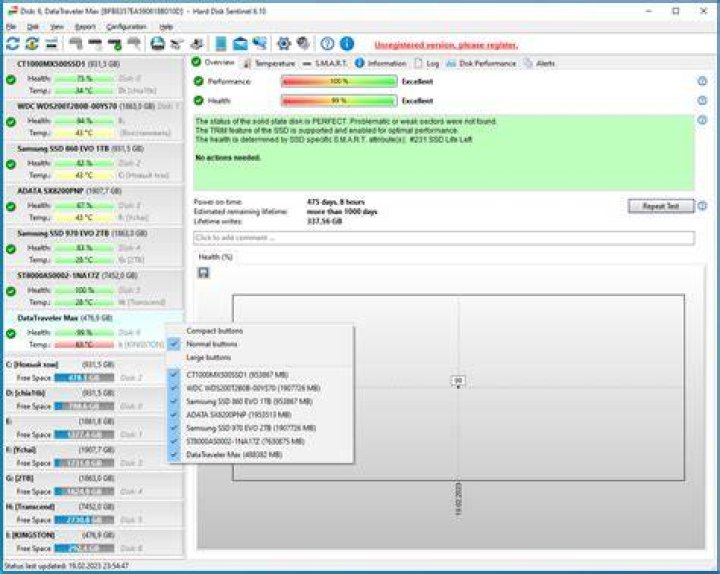Viewport: 720px width, 574px height.
Task: Switch to the Temperature tab
Action: (269, 63)
